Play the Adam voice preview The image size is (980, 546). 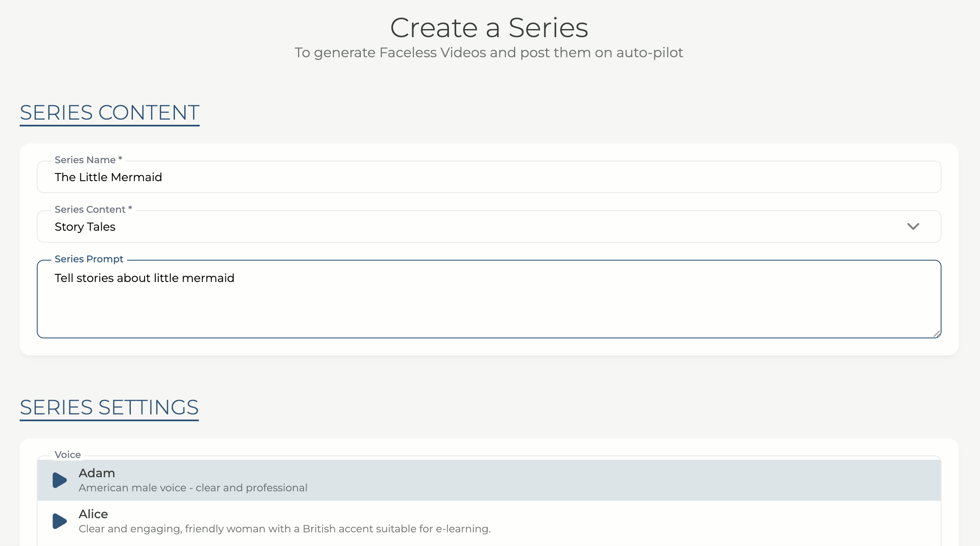tap(59, 480)
